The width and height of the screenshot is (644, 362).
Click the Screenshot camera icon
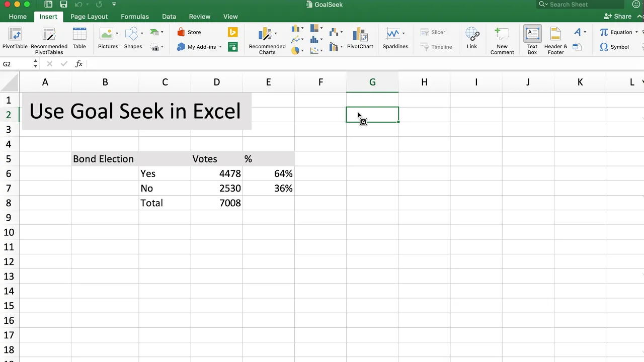155,47
